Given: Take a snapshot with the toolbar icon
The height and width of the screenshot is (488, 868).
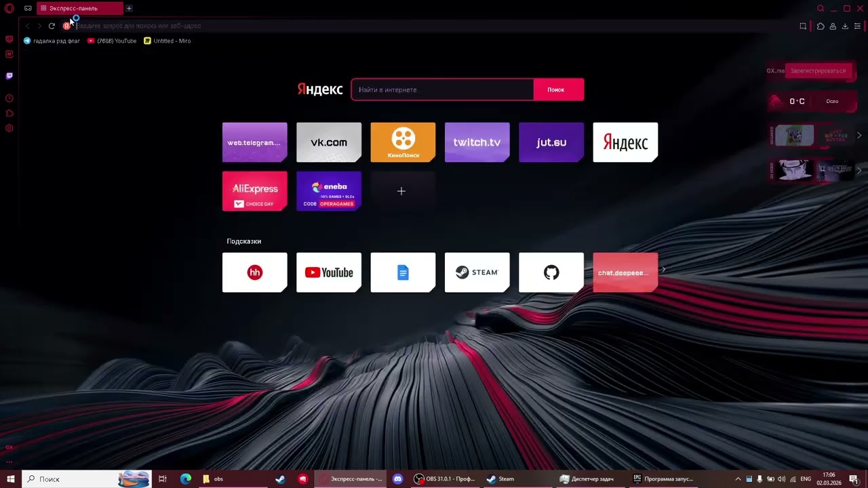Looking at the screenshot, I should click(x=803, y=26).
